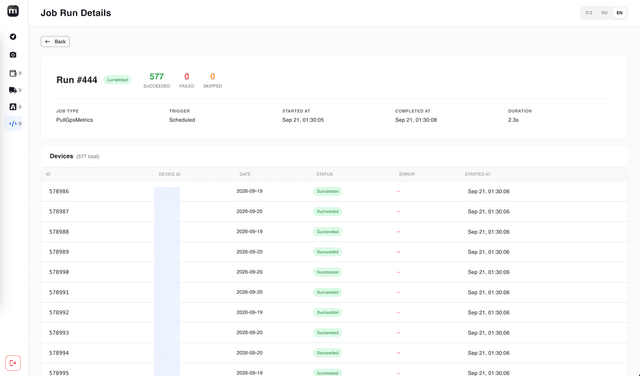Click the red logout icon
The image size is (640, 376).
[x=13, y=363]
